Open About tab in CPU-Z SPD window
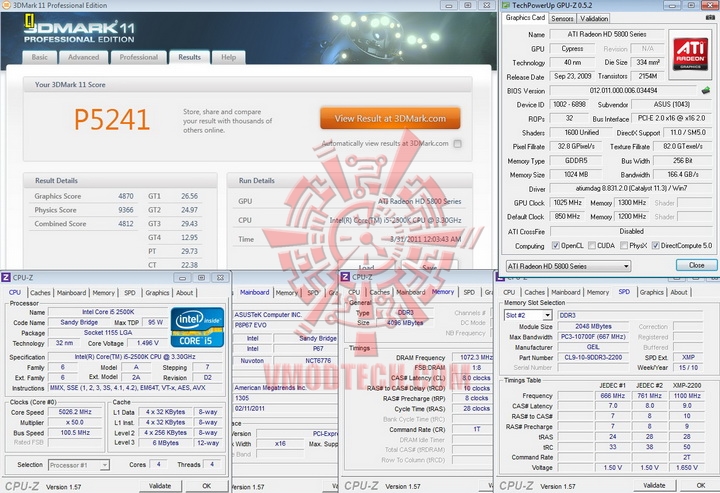This screenshot has width=720, height=493. [679, 292]
